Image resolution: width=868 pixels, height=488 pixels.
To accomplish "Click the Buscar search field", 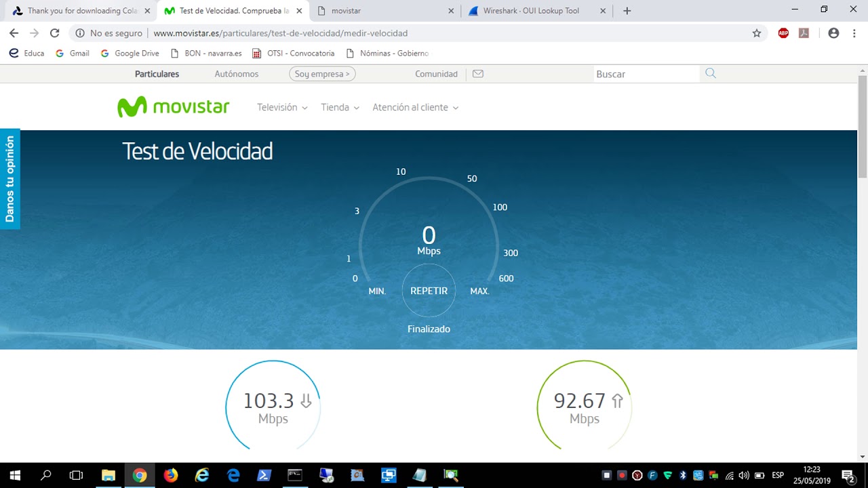I will [646, 74].
